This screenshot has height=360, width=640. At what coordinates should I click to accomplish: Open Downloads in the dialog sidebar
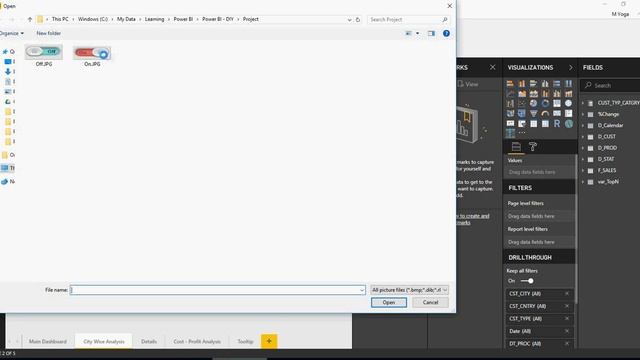coord(8,71)
